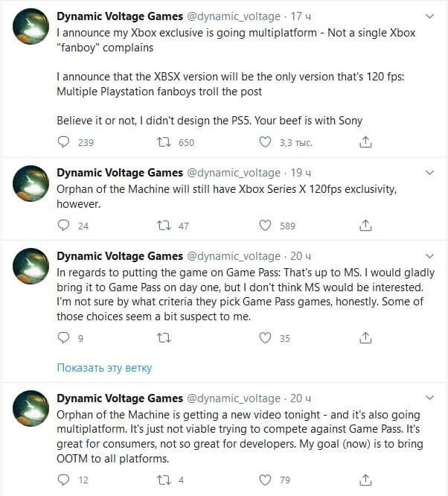The width and height of the screenshot is (448, 496).
Task: Reply to the 17 ч tweet with 239 replies
Action: [63, 142]
